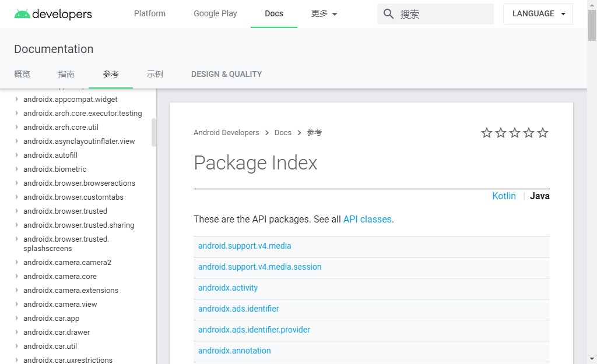
Task: Switch reference language to Kotlin
Action: click(504, 196)
